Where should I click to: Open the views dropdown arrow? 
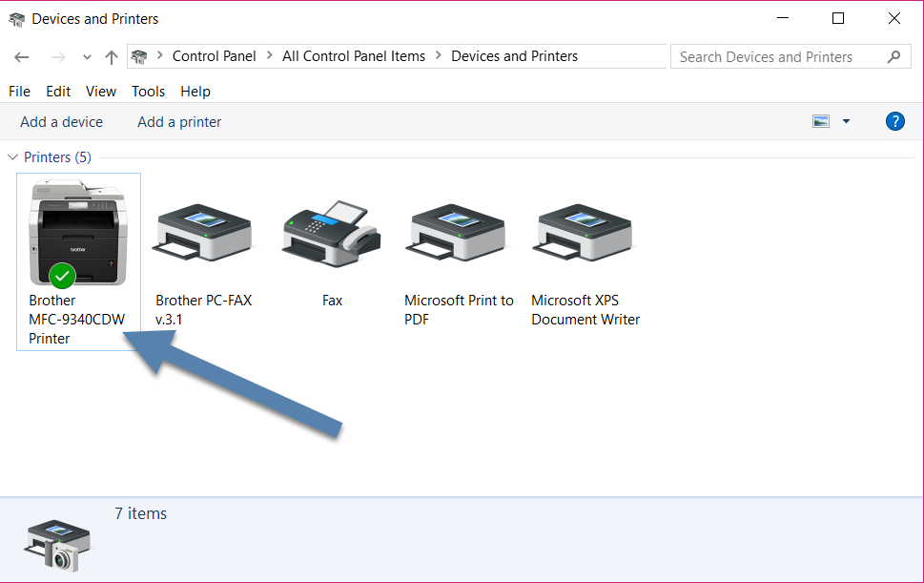[845, 121]
